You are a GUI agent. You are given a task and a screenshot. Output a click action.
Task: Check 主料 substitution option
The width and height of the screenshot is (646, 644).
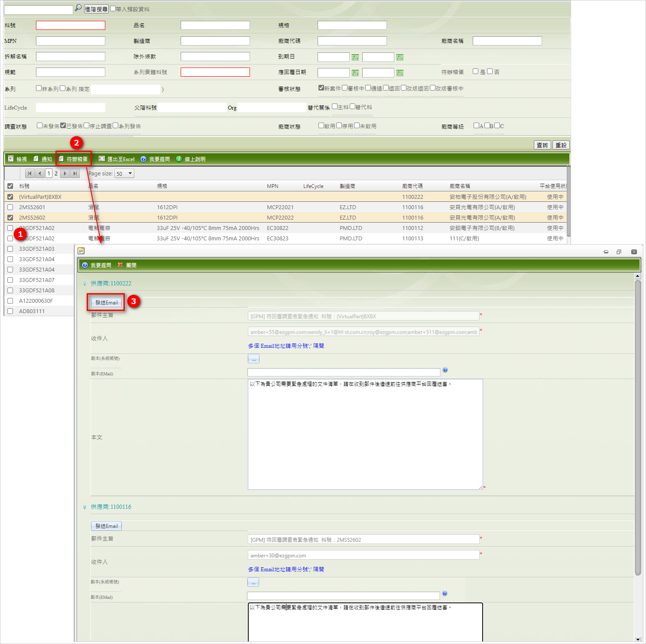[x=335, y=107]
